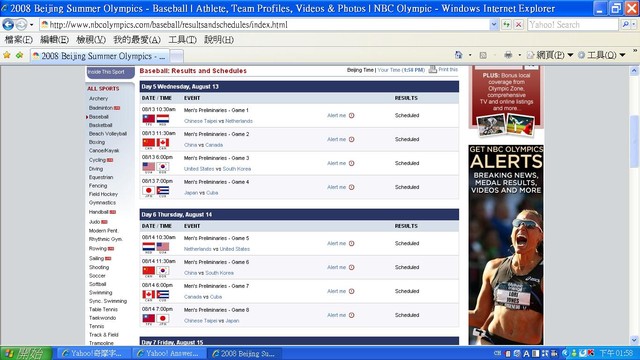Screen dimensions: 640x360
Task: Open the Chinese Taipei team link in Game 1
Action: point(200,121)
